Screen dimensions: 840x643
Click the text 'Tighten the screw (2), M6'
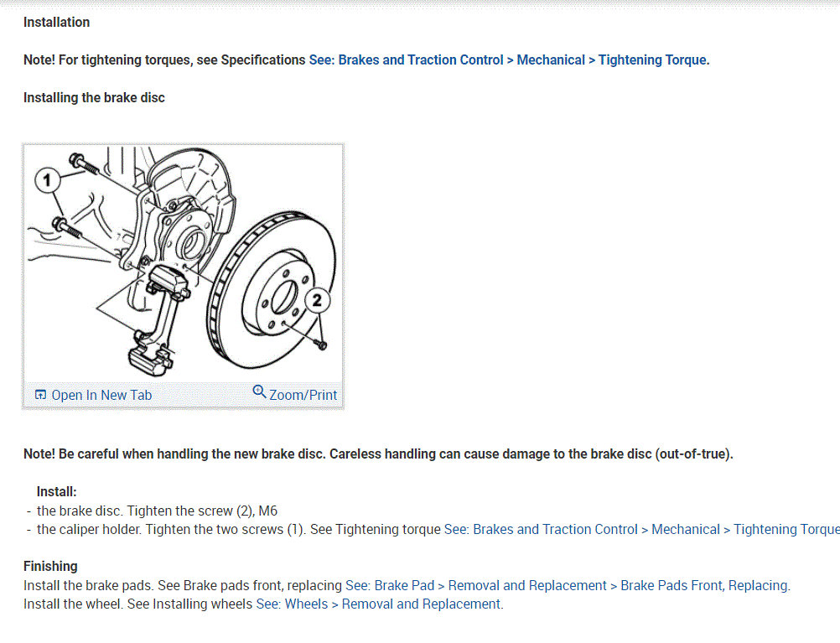coord(202,511)
